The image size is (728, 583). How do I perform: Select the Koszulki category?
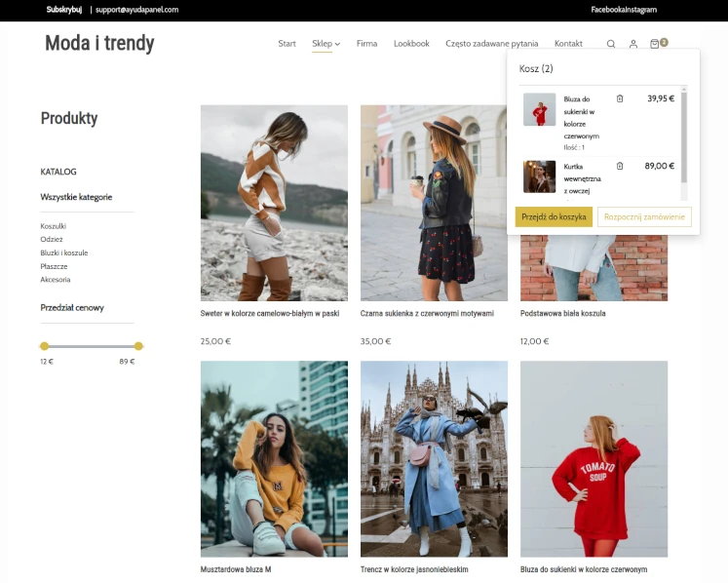coord(54,226)
